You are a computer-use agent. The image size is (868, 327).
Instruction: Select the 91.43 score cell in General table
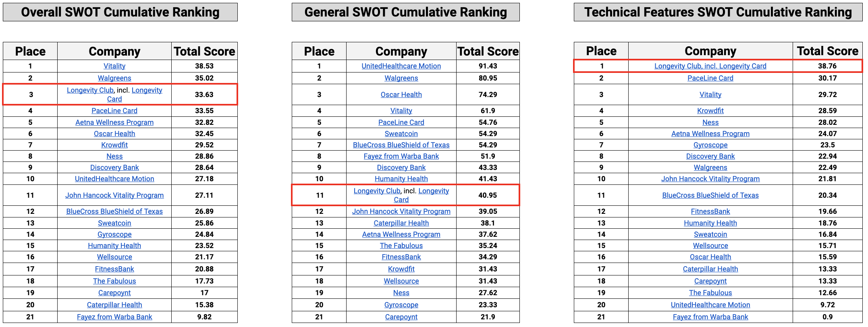[x=488, y=66]
